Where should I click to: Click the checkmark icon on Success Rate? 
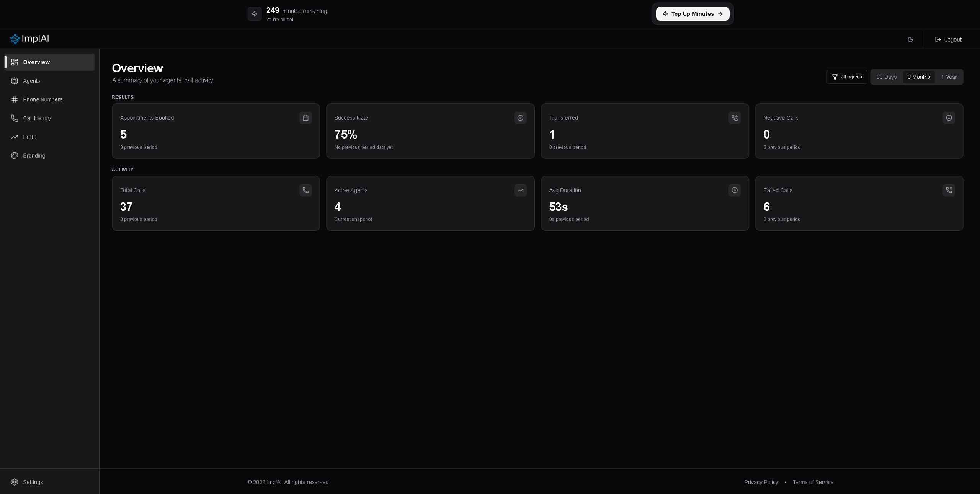point(520,118)
